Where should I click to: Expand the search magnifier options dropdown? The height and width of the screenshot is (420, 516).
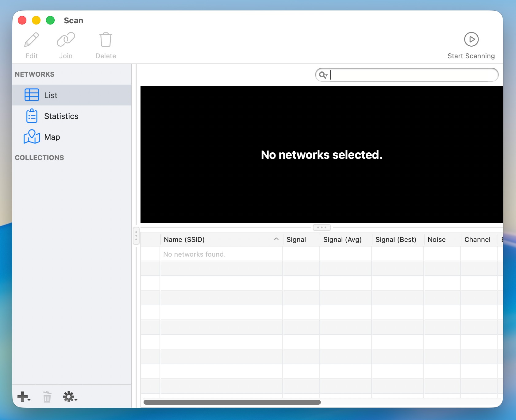(323, 75)
